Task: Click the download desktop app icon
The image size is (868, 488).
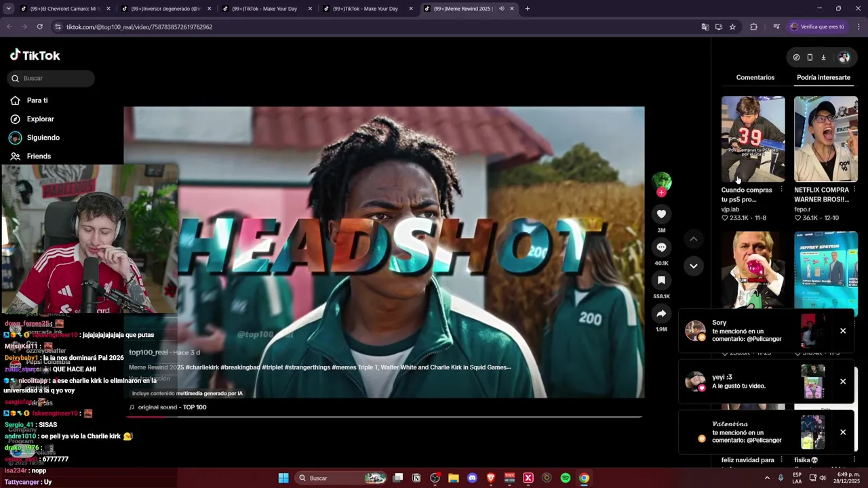Action: point(823,58)
